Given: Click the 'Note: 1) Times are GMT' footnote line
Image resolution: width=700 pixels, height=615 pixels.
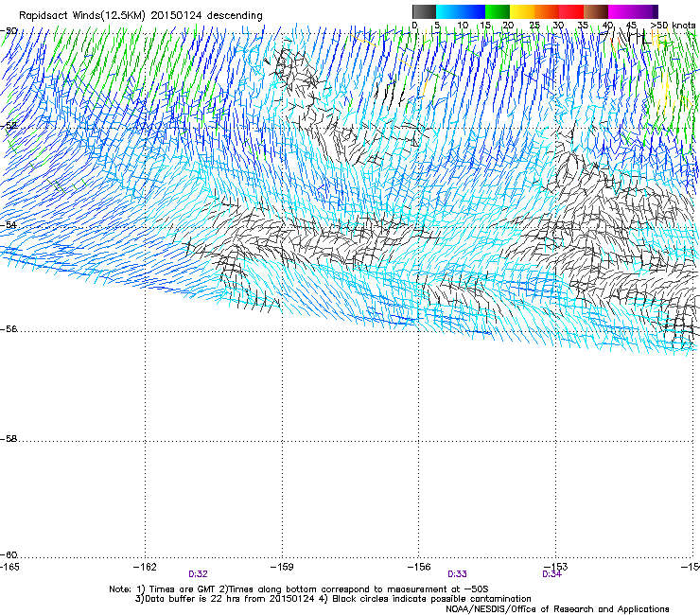Looking at the screenshot, I should coord(299,589).
